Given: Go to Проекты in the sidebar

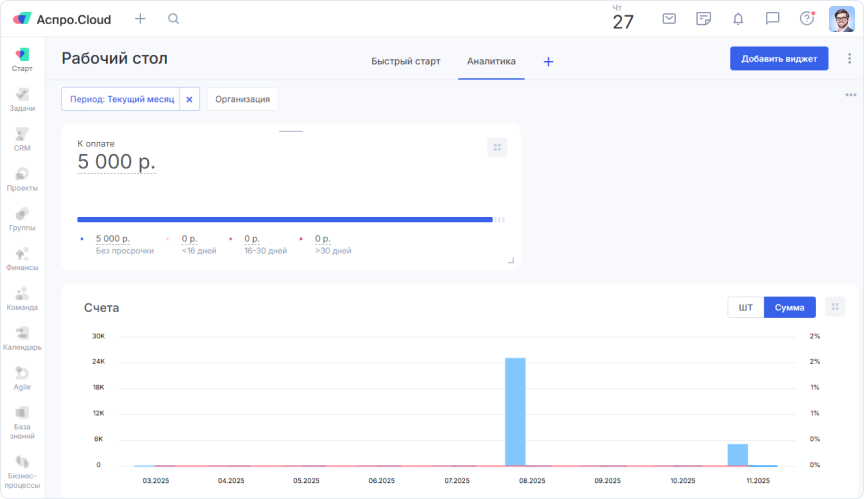Looking at the screenshot, I should [22, 179].
